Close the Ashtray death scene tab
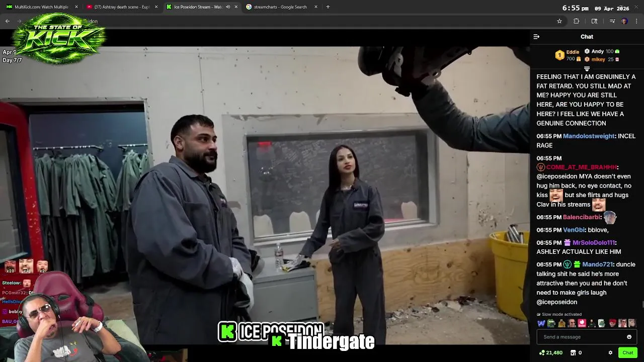Screen dimensions: 644x362 pyautogui.click(x=156, y=7)
